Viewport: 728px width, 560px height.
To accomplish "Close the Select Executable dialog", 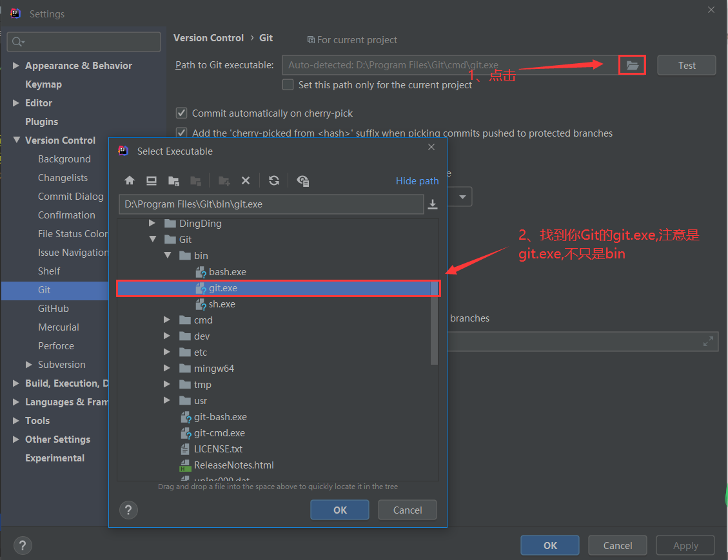I will pyautogui.click(x=431, y=147).
